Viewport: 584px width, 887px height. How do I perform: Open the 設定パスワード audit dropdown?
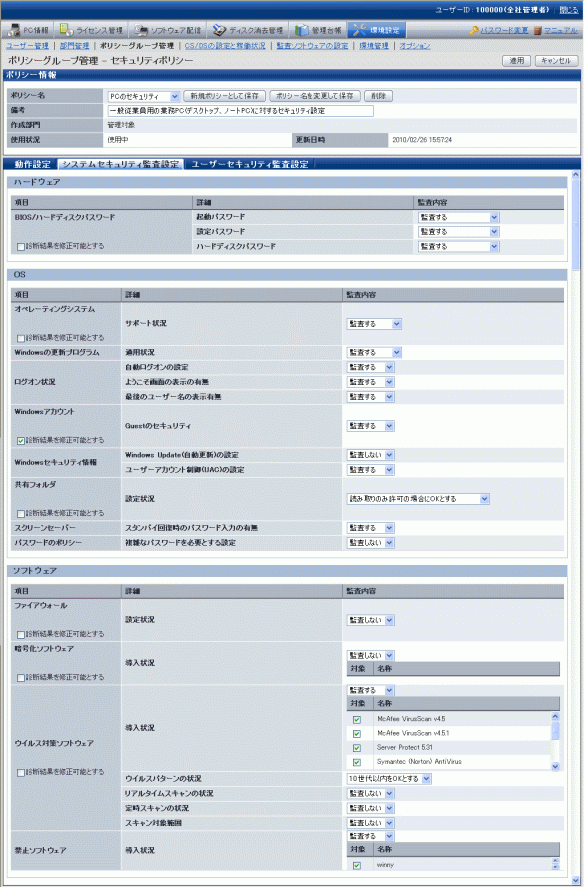click(458, 232)
